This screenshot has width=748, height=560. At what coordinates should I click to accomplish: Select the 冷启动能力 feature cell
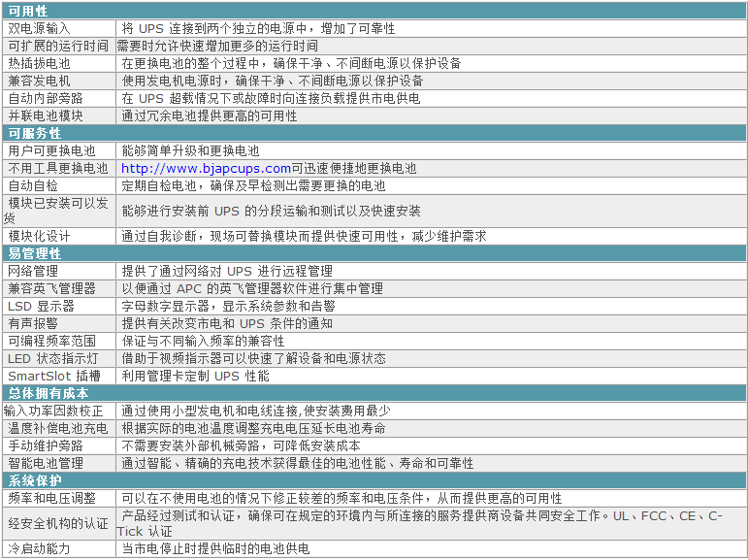[39, 548]
